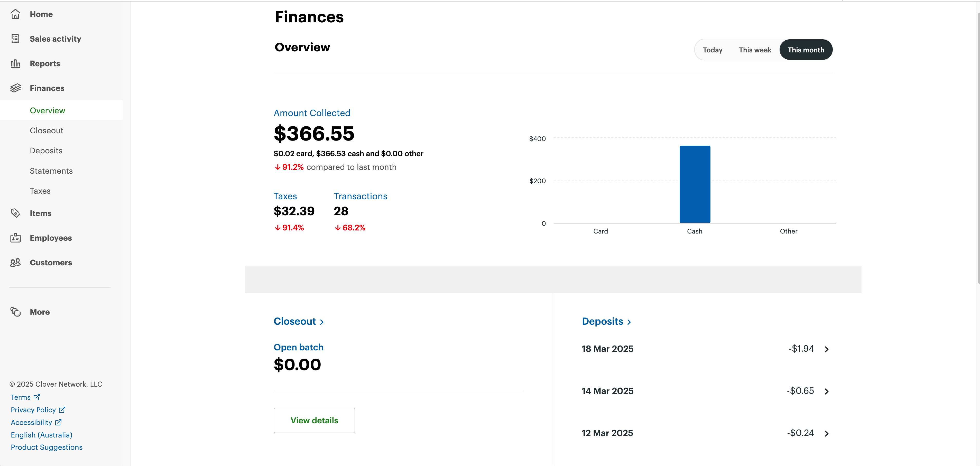Expand the 18 Mar 2025 deposit chevron
This screenshot has height=466, width=980.
pyautogui.click(x=826, y=349)
